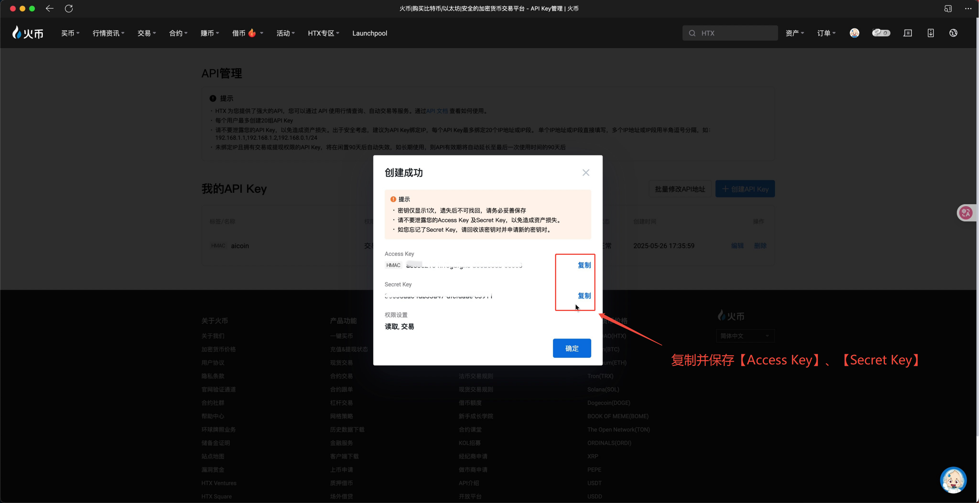Screen dimensions: 980x503
Task: Expand the 买币 menu
Action: 70,33
